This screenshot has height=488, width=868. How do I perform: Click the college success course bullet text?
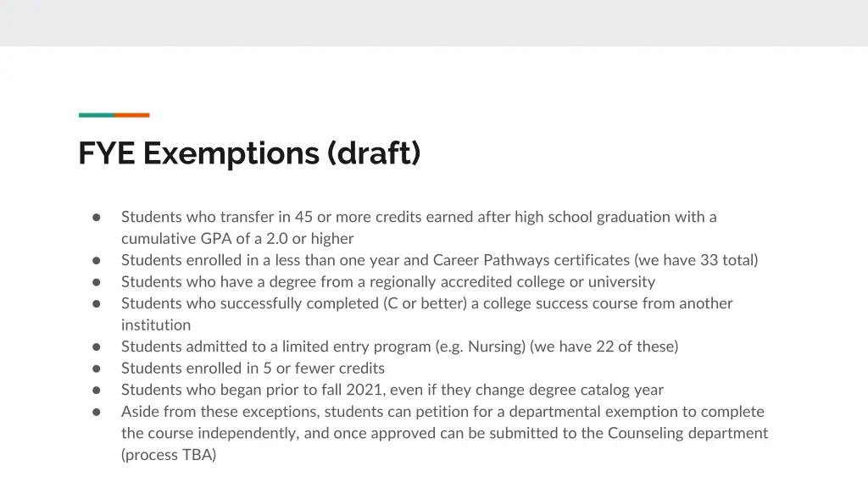[x=426, y=303]
